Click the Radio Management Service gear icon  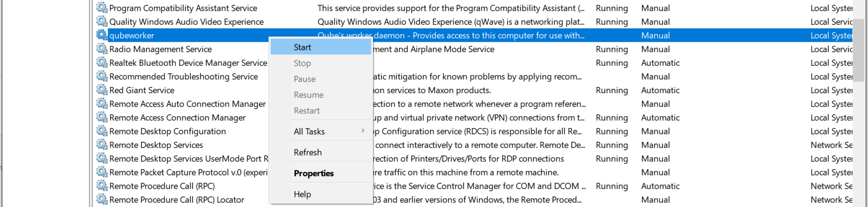click(x=101, y=49)
